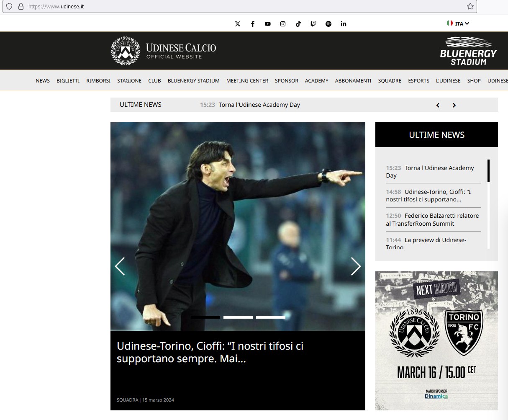Click the browser shield tracking-protection icon
This screenshot has width=508, height=420.
click(x=9, y=6)
